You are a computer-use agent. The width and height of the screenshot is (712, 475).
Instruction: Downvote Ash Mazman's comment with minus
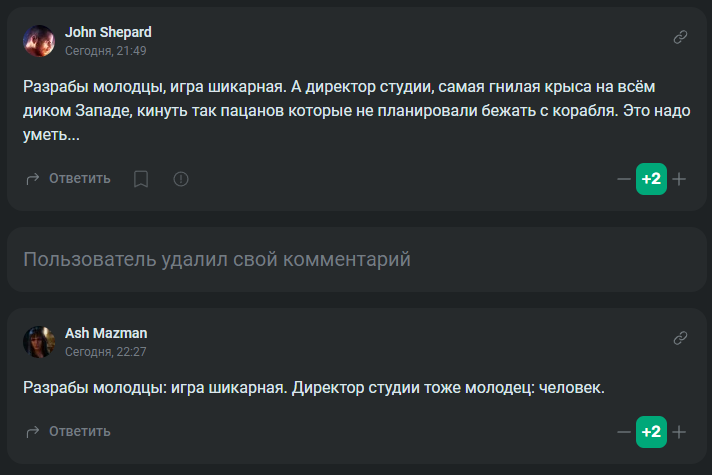(624, 432)
